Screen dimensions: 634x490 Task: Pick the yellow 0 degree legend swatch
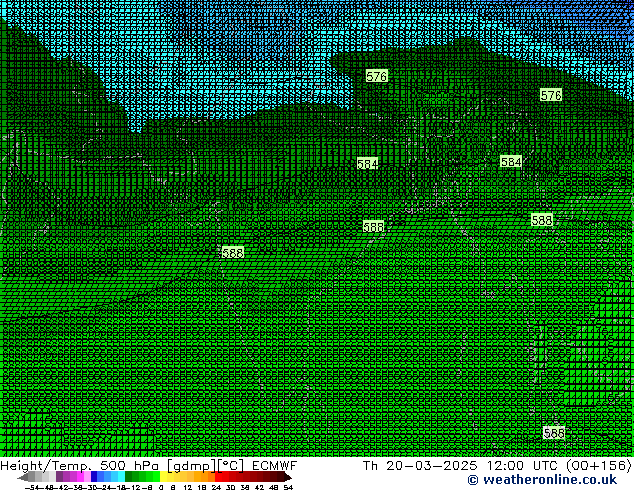[163, 476]
